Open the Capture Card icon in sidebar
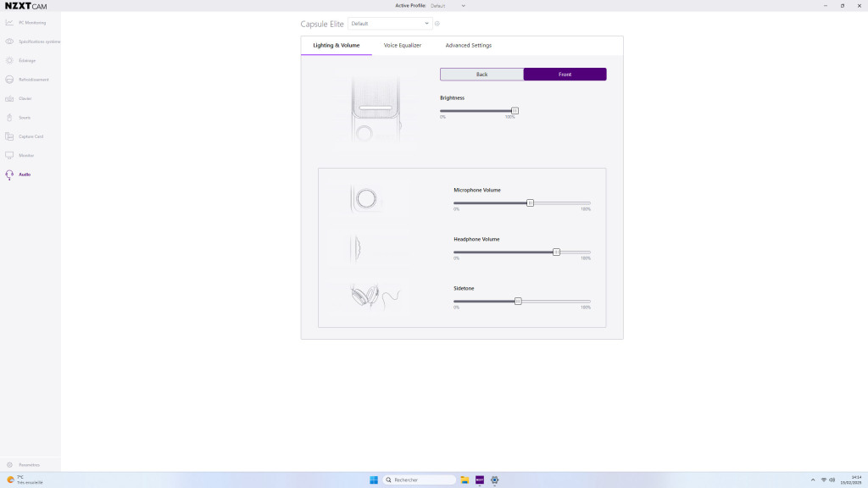Viewport: 868px width, 488px height. pyautogui.click(x=9, y=136)
